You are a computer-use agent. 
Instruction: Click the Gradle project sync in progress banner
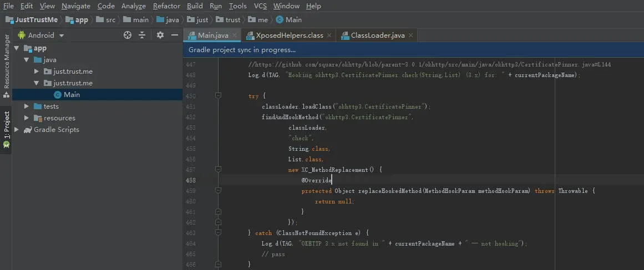[413, 50]
